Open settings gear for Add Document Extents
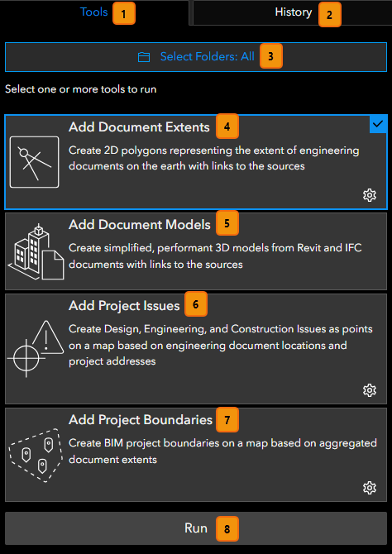392x554 pixels. point(370,195)
